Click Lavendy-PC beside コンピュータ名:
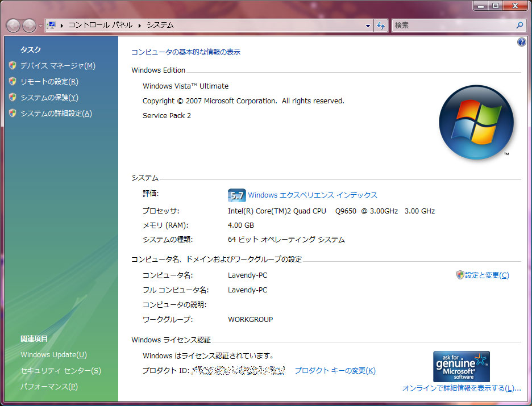This screenshot has width=532, height=406. pos(248,275)
